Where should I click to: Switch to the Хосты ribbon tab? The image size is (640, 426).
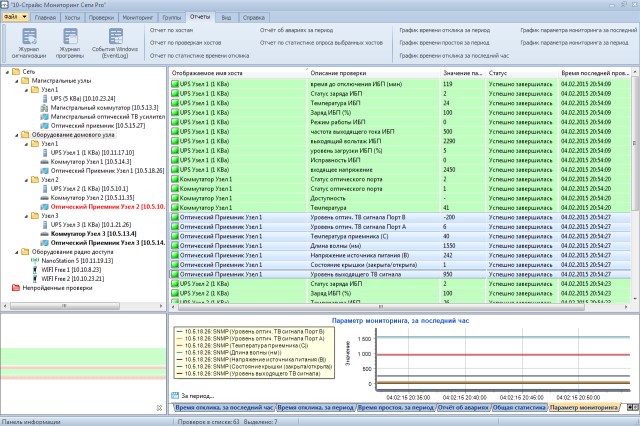tap(72, 18)
